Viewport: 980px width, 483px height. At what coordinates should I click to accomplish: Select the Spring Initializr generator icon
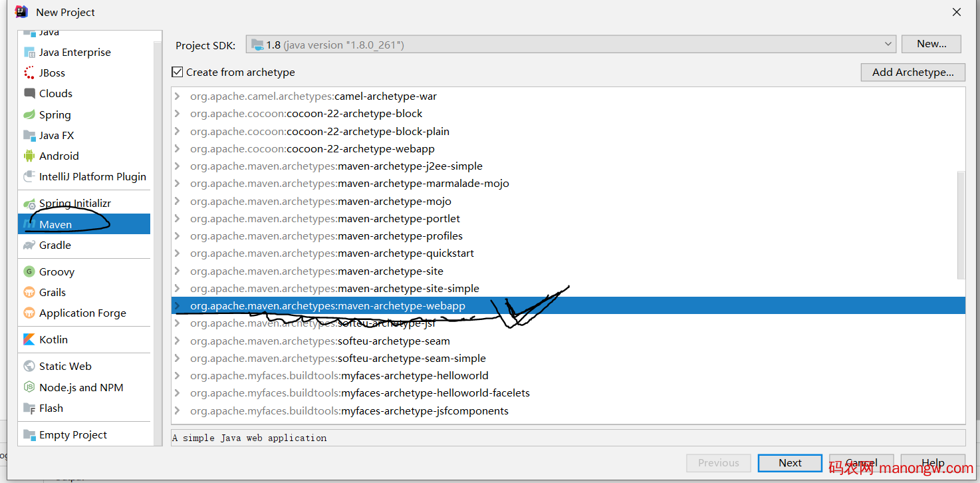[x=30, y=203]
